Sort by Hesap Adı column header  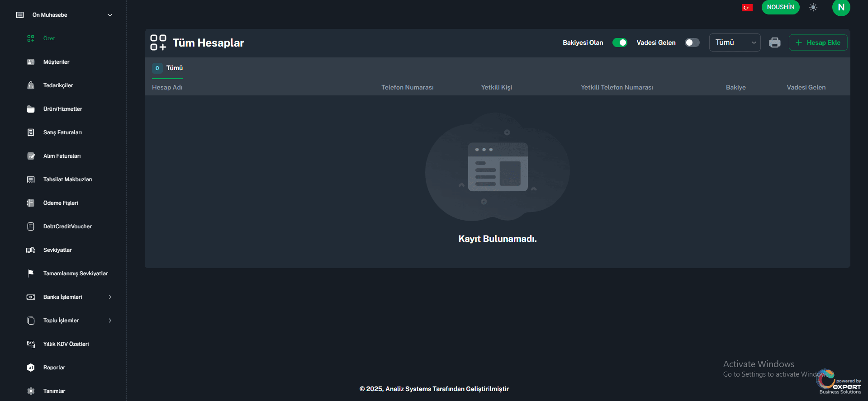167,87
